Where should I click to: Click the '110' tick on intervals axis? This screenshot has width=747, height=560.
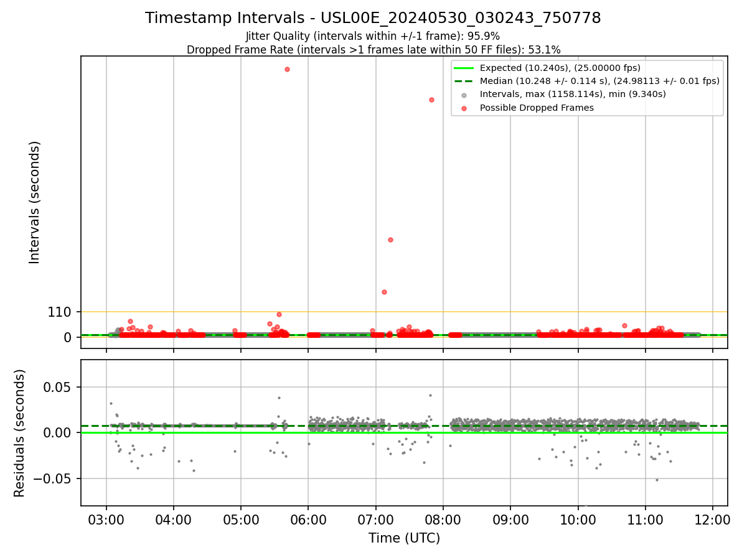[60, 312]
